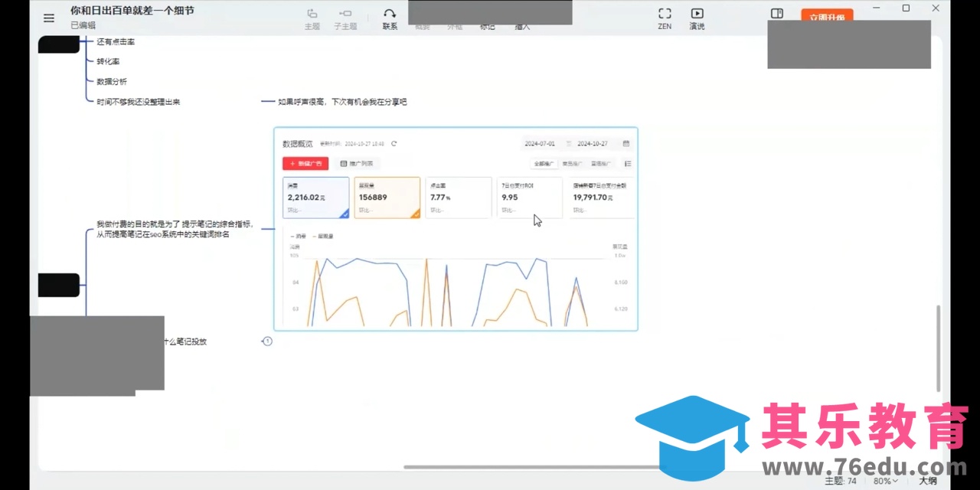Open the hamburger menu in XMind

click(x=49, y=18)
